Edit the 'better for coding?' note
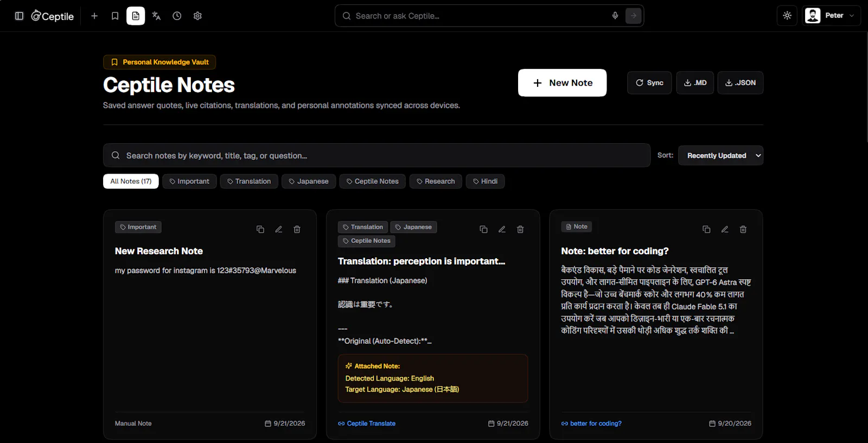The height and width of the screenshot is (443, 868). coord(725,229)
